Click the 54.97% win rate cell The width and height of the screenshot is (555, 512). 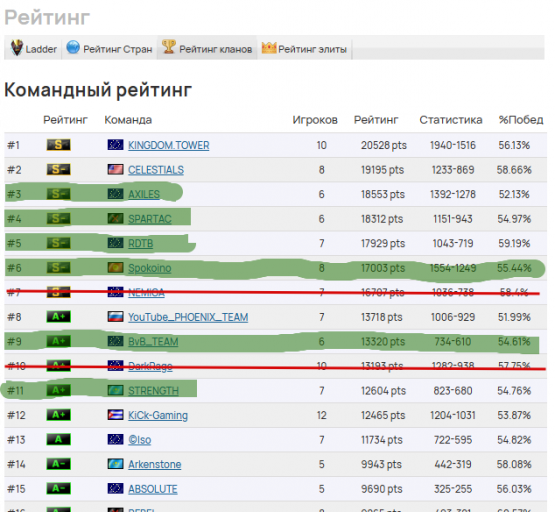pyautogui.click(x=514, y=219)
